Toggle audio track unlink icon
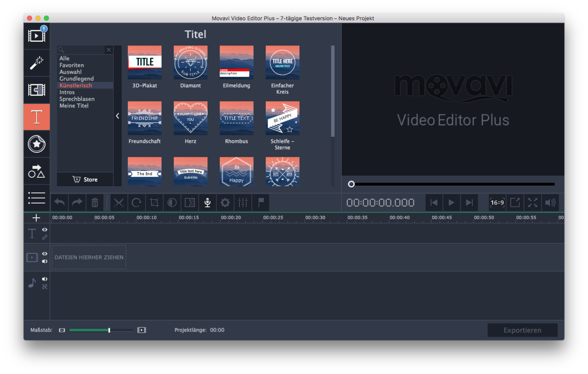Screen dimensions: 588x374 click(45, 287)
